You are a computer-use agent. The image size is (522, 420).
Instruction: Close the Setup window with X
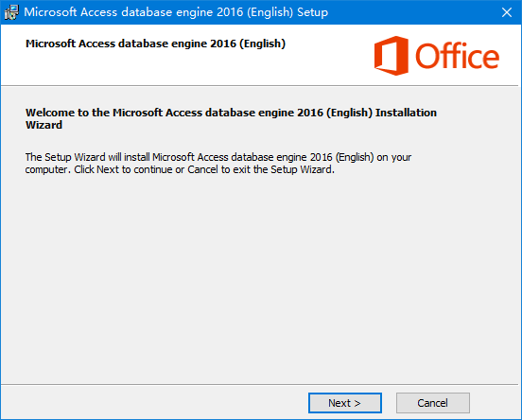pyautogui.click(x=507, y=12)
